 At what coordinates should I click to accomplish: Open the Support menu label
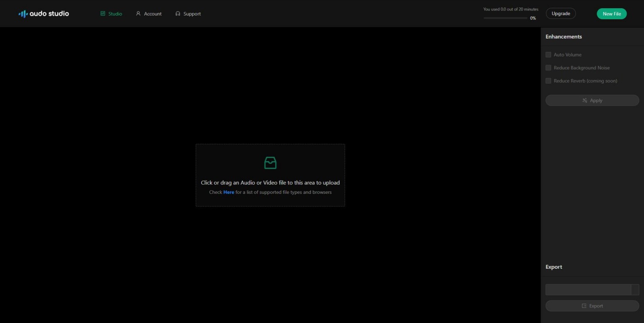(x=192, y=14)
